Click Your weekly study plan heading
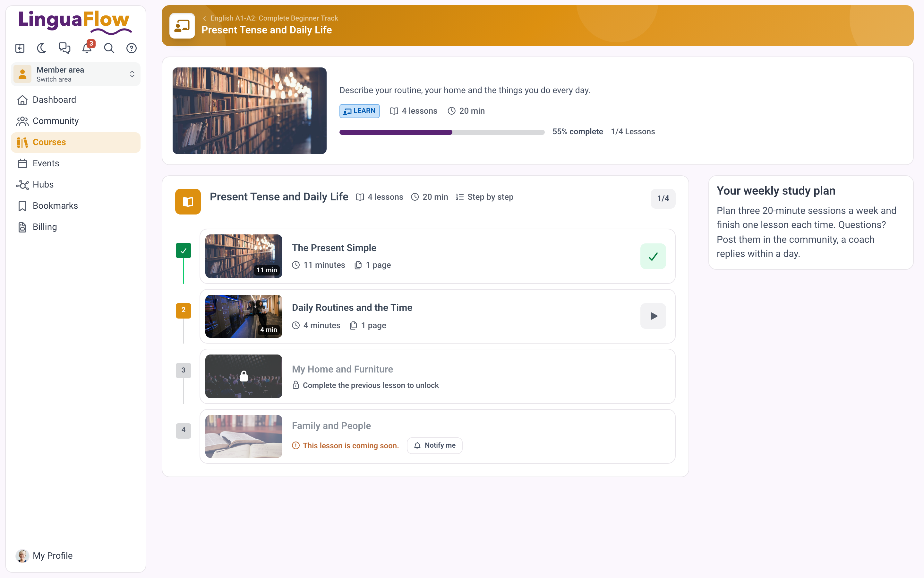The image size is (924, 578). coord(776,191)
